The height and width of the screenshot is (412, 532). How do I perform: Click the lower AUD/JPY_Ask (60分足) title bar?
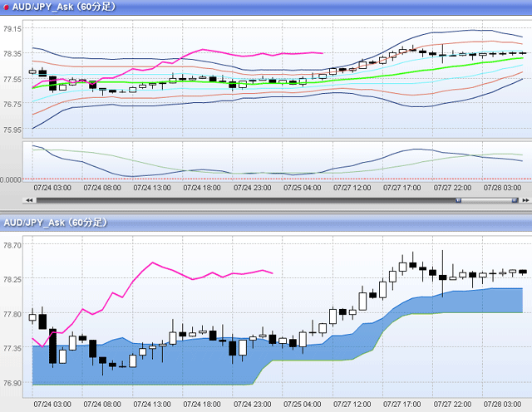[266, 223]
